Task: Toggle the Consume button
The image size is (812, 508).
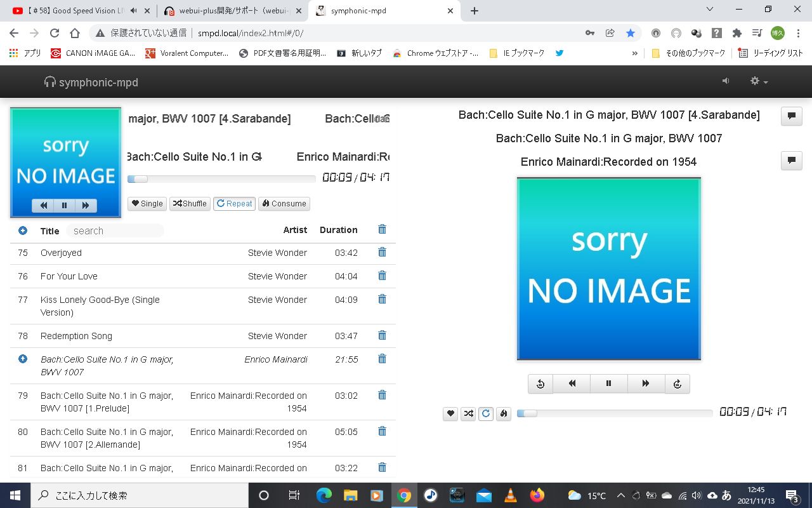Action: 284,204
